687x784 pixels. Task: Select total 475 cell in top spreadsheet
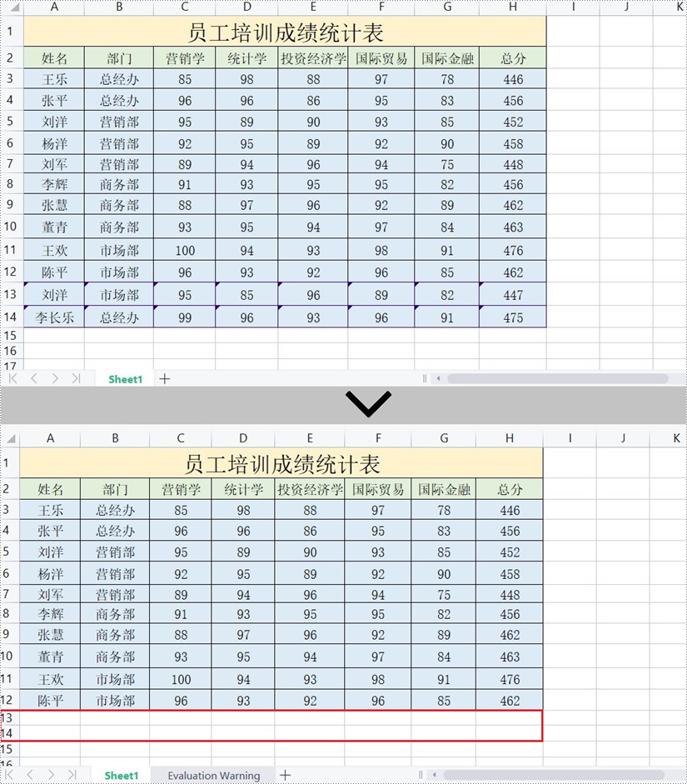513,317
